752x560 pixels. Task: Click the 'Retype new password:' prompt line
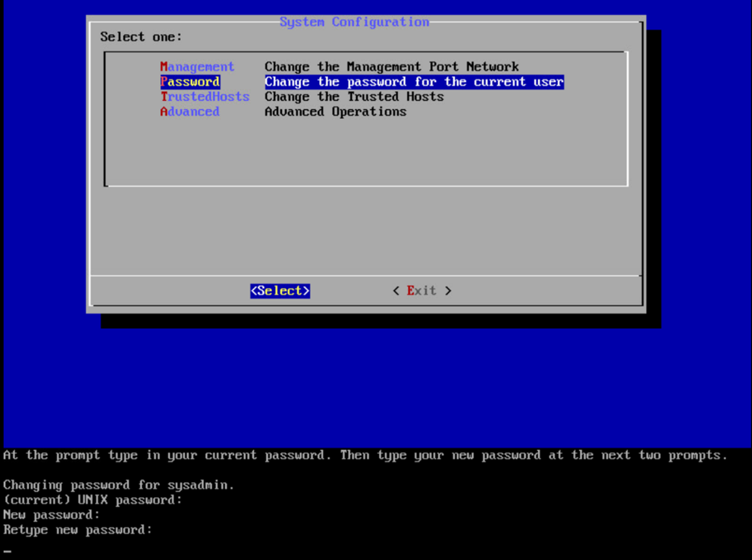click(x=77, y=530)
